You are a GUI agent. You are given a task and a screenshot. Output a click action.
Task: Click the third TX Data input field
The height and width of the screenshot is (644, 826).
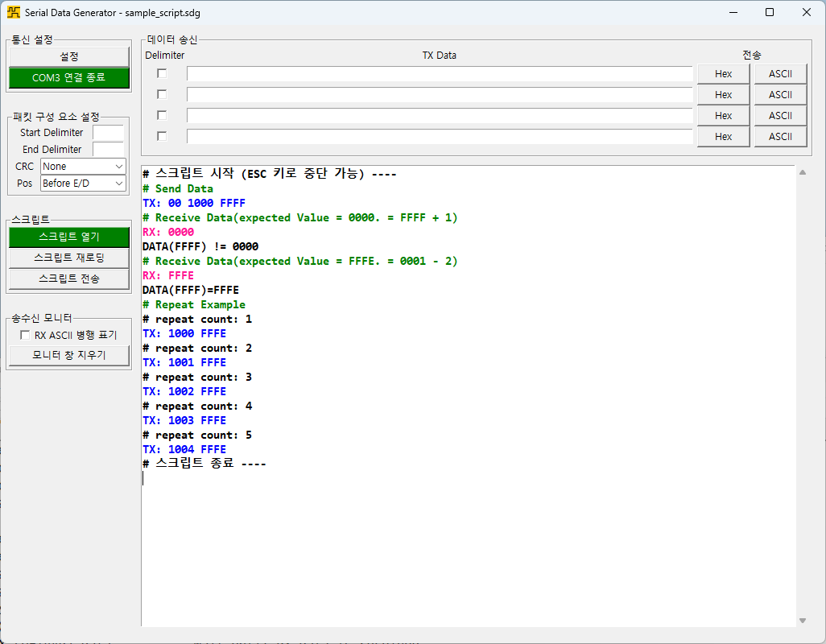click(x=440, y=115)
